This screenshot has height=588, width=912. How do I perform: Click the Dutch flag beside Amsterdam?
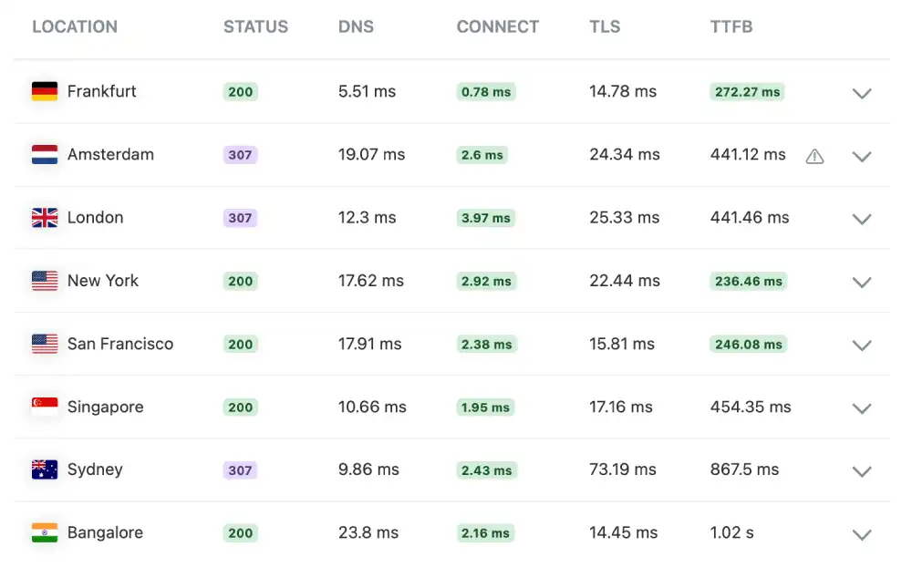[44, 154]
